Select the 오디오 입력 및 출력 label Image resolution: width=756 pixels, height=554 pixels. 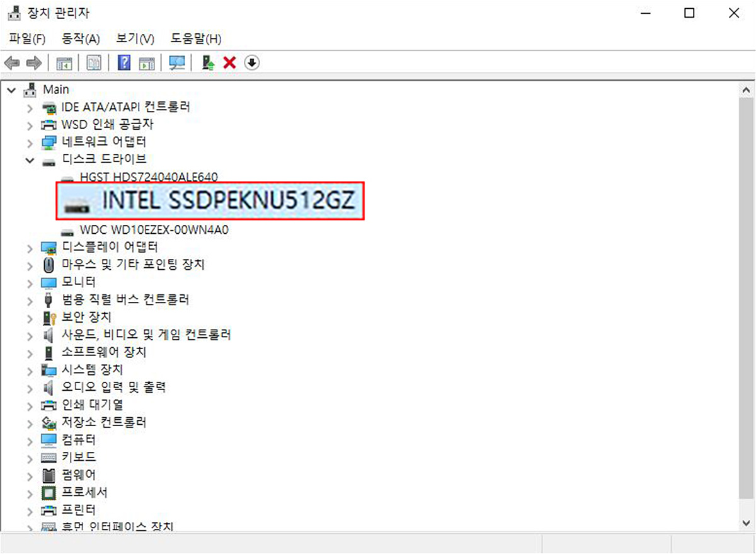click(113, 386)
